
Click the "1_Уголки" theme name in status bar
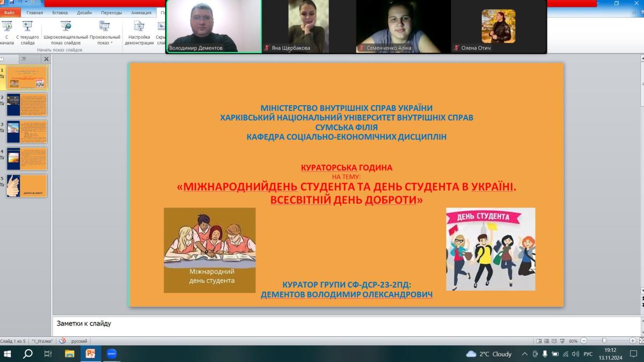[41, 341]
